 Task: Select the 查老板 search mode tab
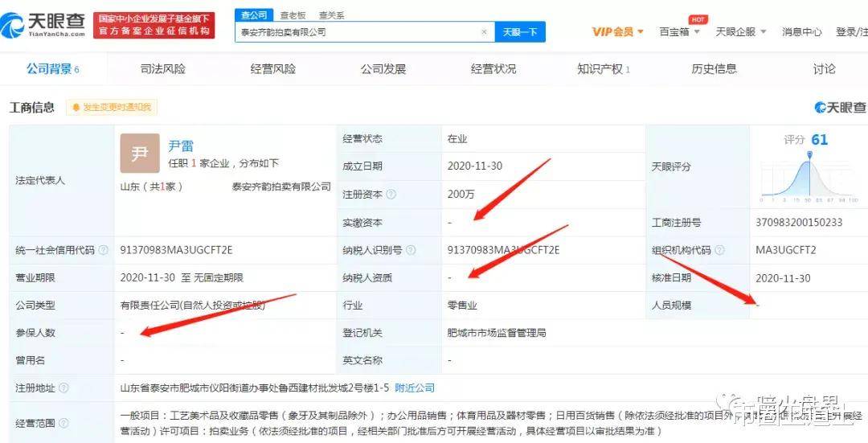click(293, 14)
